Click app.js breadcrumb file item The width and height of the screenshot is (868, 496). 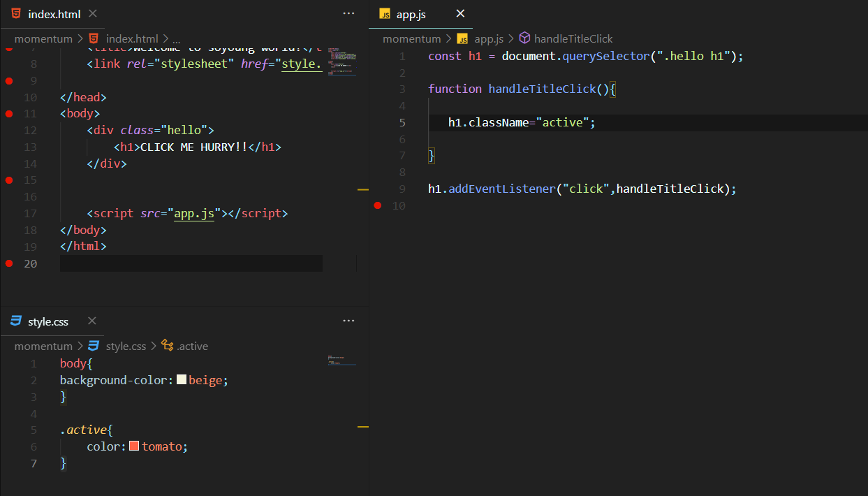(x=489, y=38)
